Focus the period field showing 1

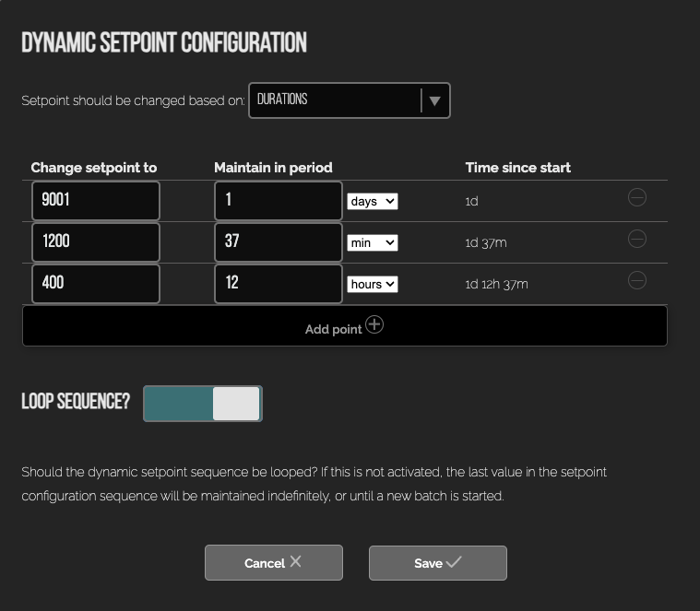pyautogui.click(x=279, y=201)
